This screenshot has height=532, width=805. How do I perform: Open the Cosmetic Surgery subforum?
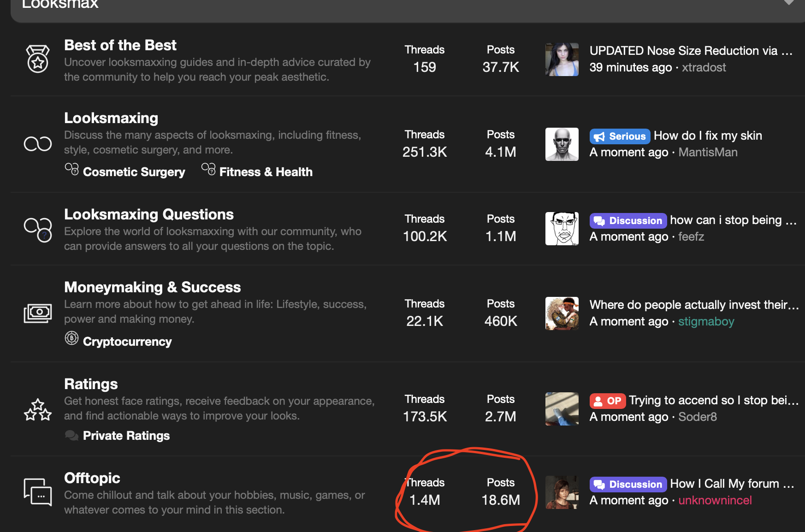(134, 172)
